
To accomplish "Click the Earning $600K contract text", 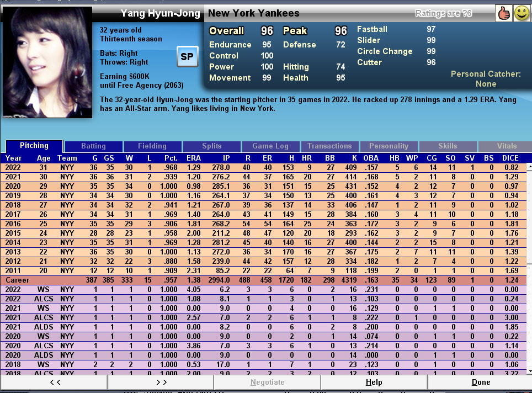I will pyautogui.click(x=125, y=76).
